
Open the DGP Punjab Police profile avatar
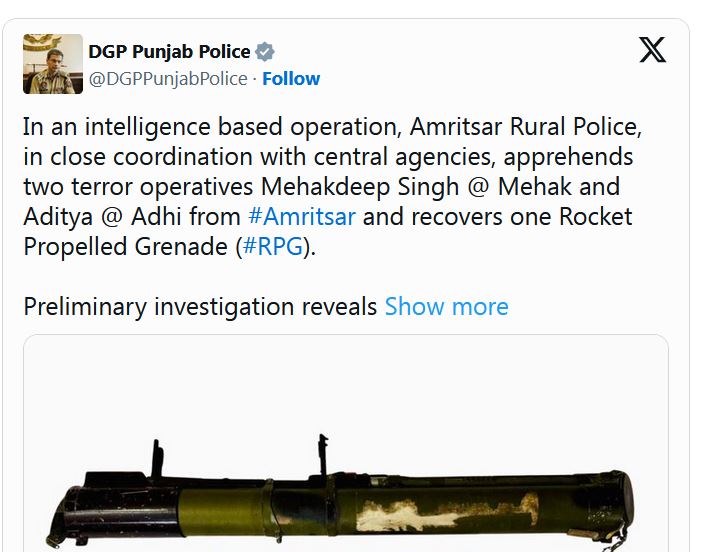(x=53, y=64)
